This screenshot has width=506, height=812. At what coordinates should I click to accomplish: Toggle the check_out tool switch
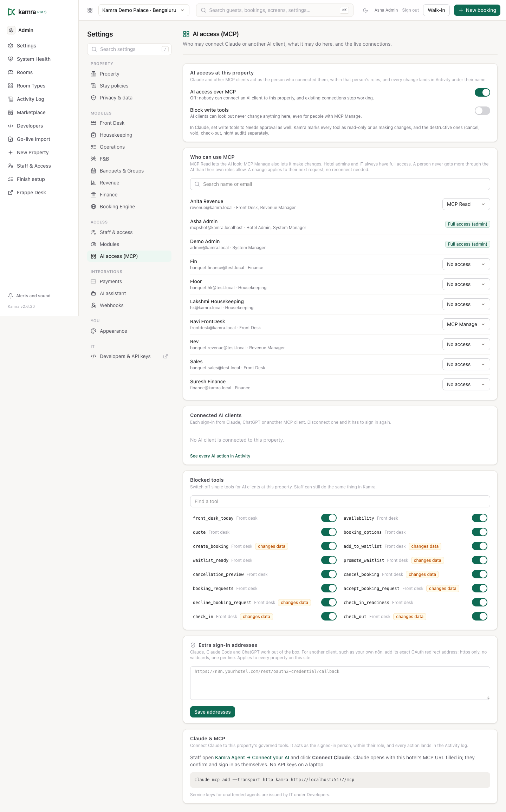tap(480, 616)
